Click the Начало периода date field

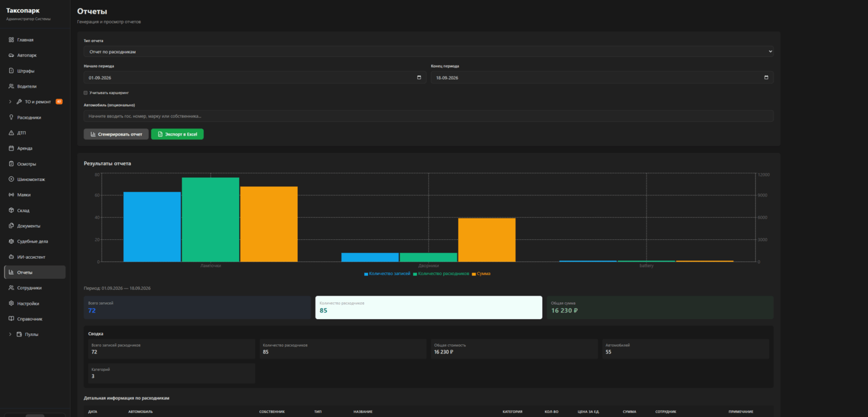pos(255,78)
